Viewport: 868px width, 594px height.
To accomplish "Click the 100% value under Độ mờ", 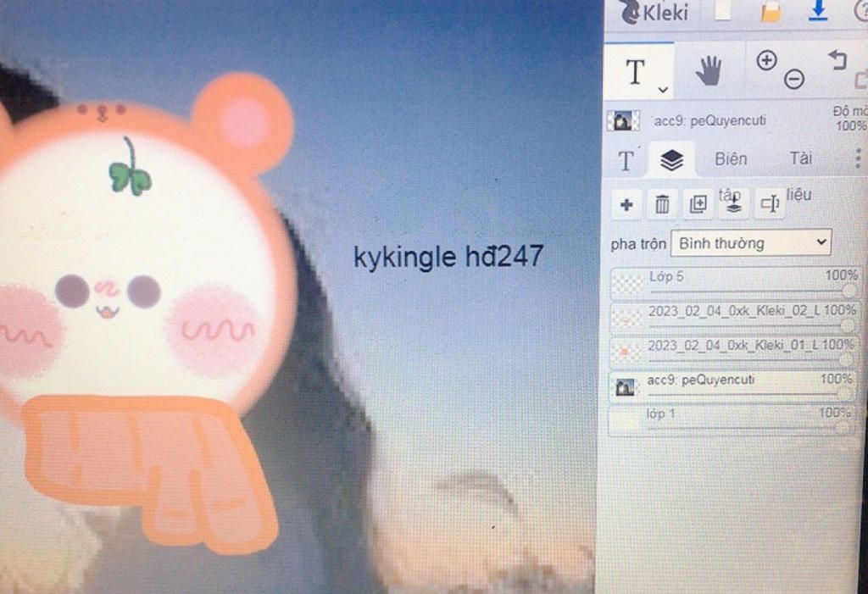I will (851, 125).
